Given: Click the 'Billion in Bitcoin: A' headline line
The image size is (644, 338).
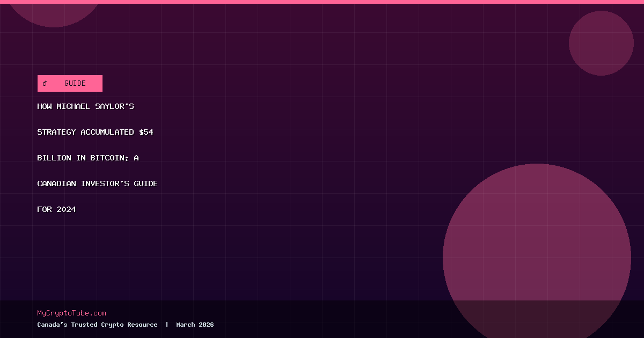Looking at the screenshot, I should tap(87, 158).
